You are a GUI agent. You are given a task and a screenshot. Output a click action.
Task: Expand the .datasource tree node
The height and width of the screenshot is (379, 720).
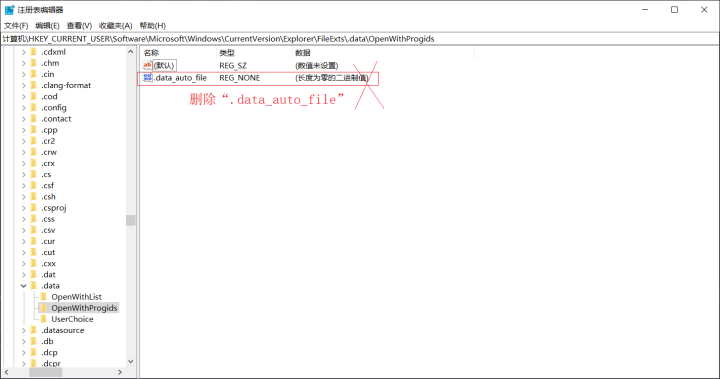pyautogui.click(x=23, y=330)
